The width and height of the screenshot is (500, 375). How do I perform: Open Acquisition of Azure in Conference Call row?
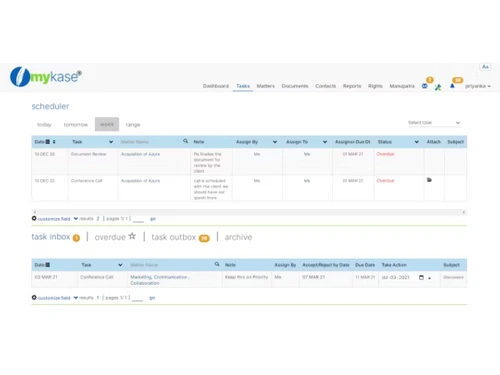point(140,181)
